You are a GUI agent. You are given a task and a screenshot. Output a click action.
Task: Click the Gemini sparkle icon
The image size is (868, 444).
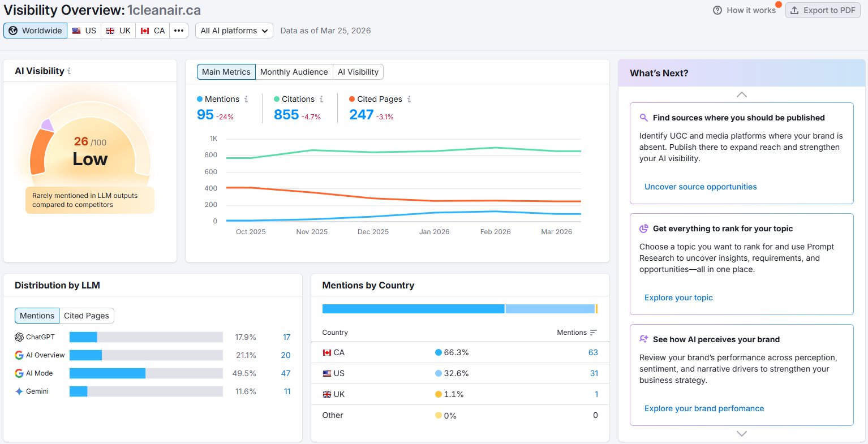(x=19, y=391)
